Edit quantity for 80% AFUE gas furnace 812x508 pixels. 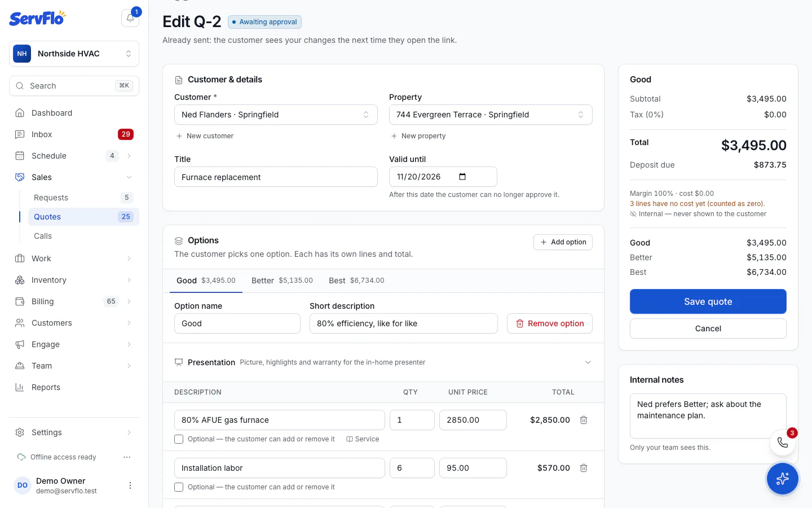(412, 420)
